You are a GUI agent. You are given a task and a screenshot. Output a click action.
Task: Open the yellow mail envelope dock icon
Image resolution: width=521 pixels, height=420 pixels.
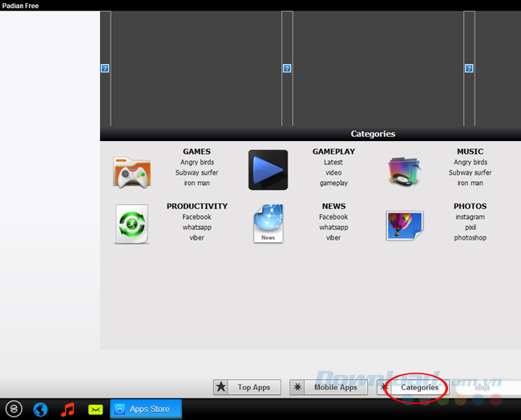95,409
